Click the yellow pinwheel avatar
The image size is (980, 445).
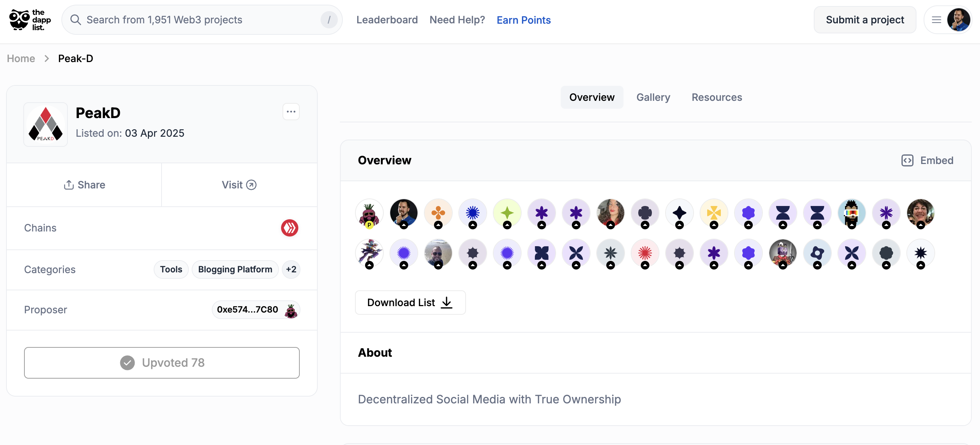pyautogui.click(x=714, y=213)
